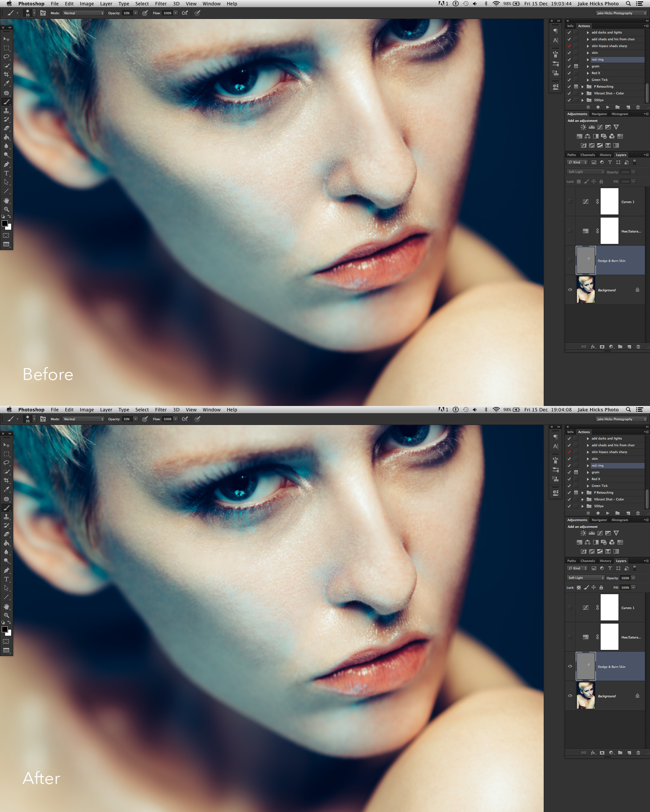
Task: Open layer Opacity slider arrow in After screenshot
Action: pyautogui.click(x=633, y=578)
